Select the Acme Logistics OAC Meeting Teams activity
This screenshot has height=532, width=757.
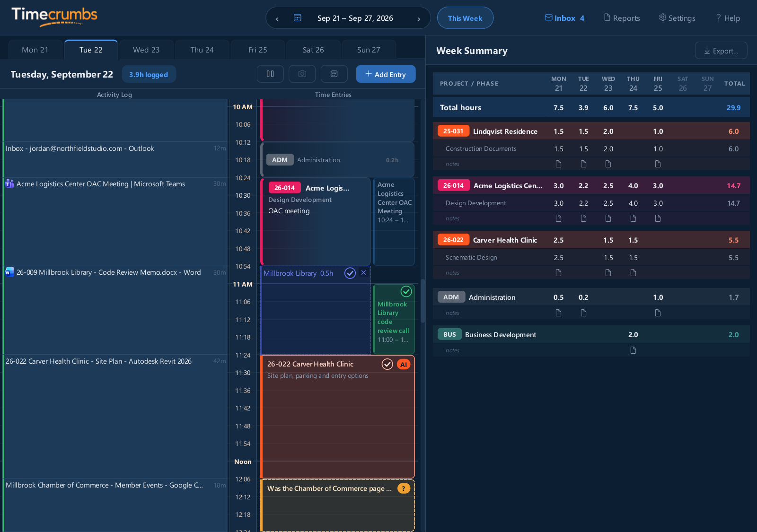pyautogui.click(x=115, y=221)
